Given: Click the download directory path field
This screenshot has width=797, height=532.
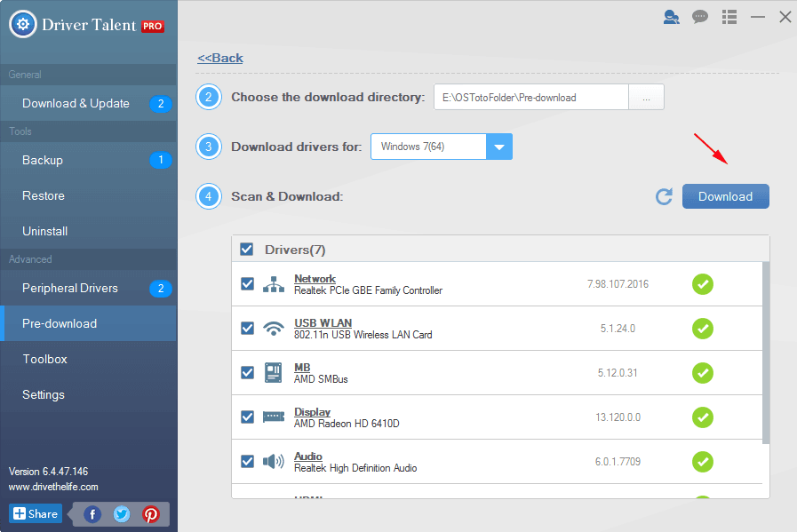Looking at the screenshot, I should 531,97.
